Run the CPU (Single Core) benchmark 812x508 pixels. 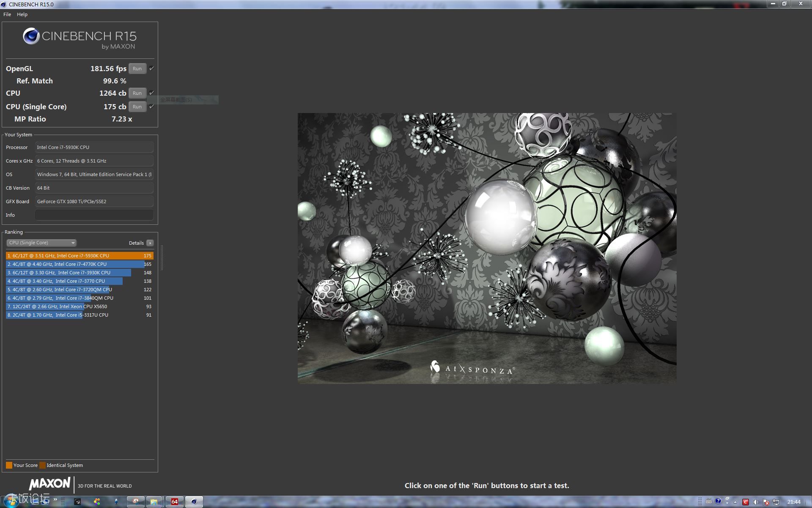click(x=137, y=107)
